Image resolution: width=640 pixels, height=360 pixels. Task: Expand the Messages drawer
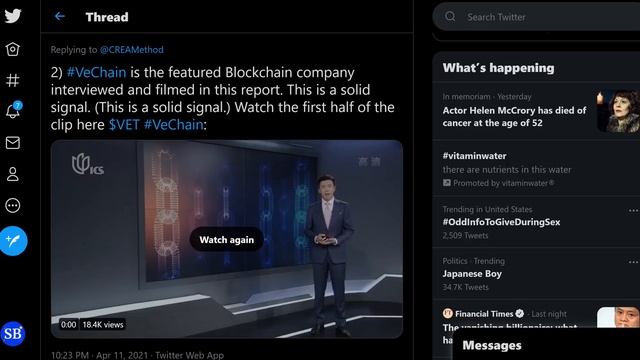(546, 345)
